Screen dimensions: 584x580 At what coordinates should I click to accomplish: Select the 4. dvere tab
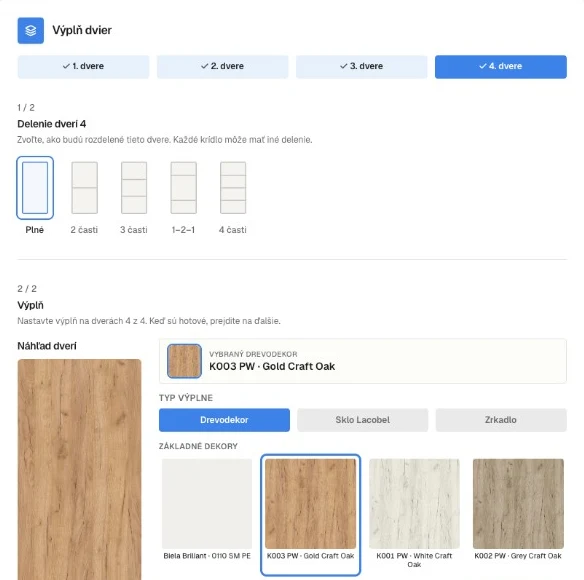(501, 67)
